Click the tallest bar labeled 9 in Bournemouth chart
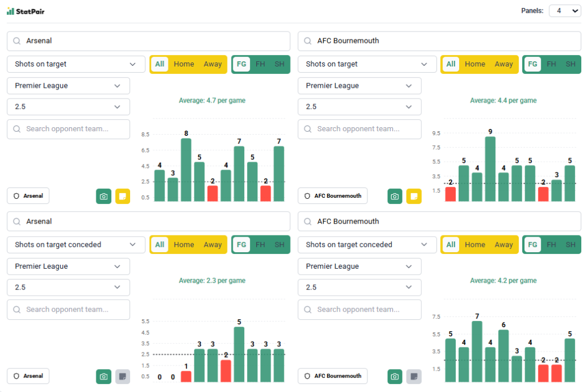Image resolution: width=587 pixels, height=392 pixels. point(490,169)
